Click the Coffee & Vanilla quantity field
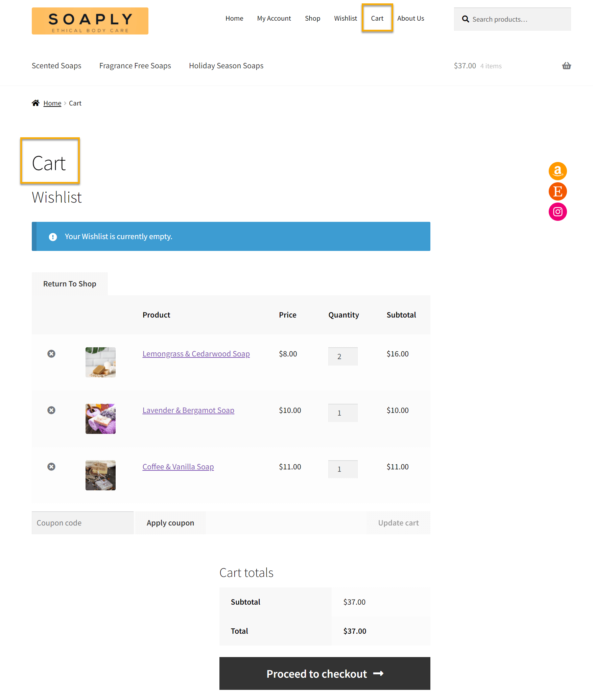Screen dimensions: 593x700 [343, 469]
